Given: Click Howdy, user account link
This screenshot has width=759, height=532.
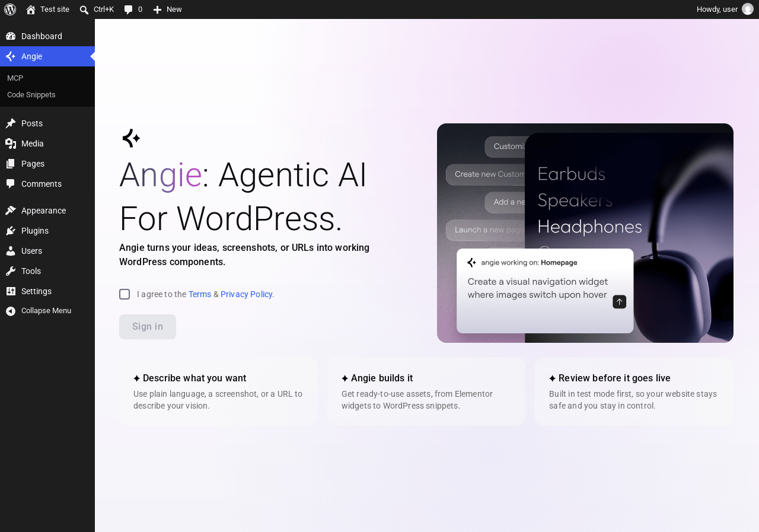Looking at the screenshot, I should (x=725, y=9).
